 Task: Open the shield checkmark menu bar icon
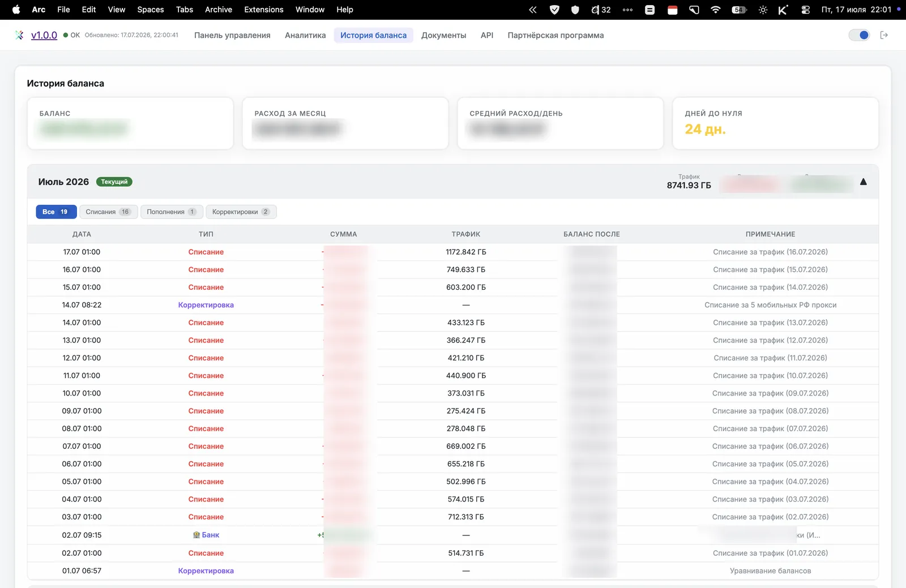coord(554,10)
